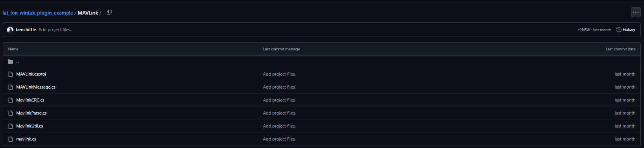644x148 pixels.
Task: Open MAVLink.csproj file
Action: tap(31, 74)
